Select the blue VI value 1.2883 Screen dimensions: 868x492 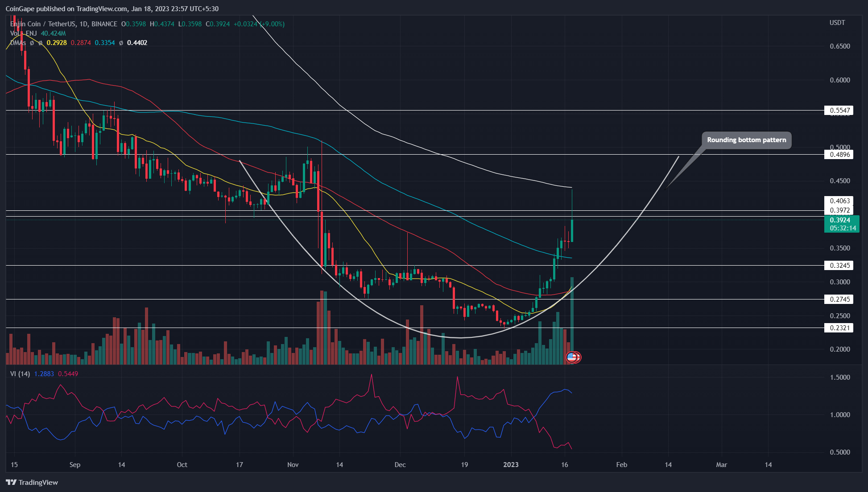(x=44, y=374)
